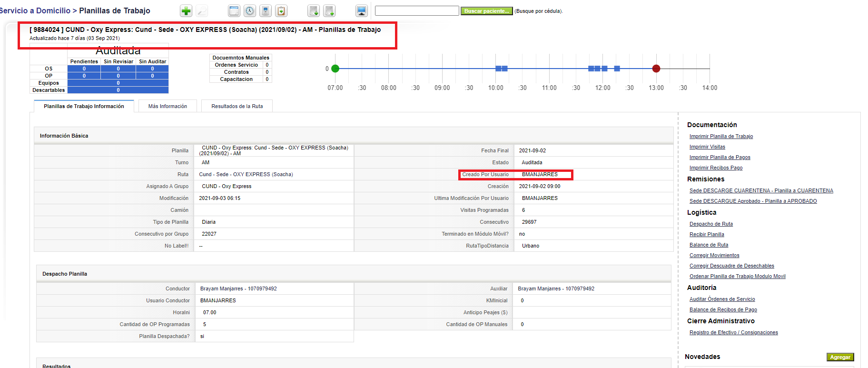
Task: Open the Corregir Movimientos link
Action: (714, 255)
